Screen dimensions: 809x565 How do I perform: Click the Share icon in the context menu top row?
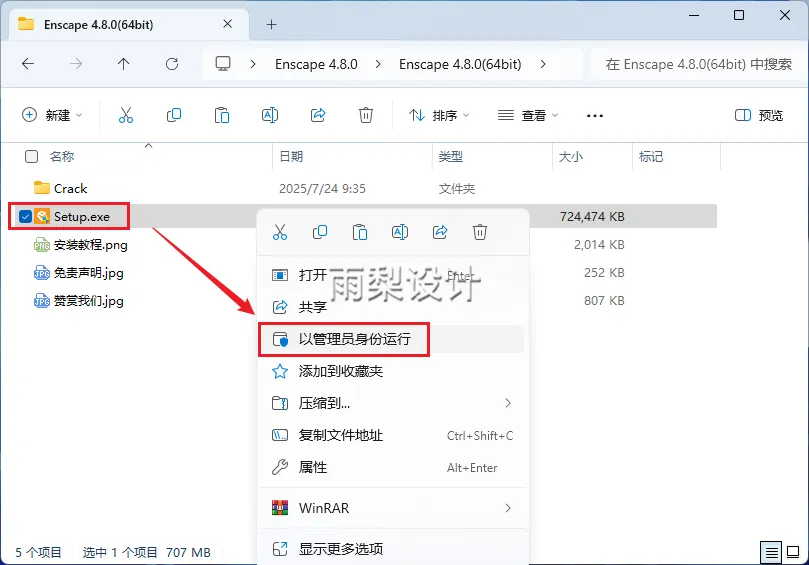tap(440, 232)
